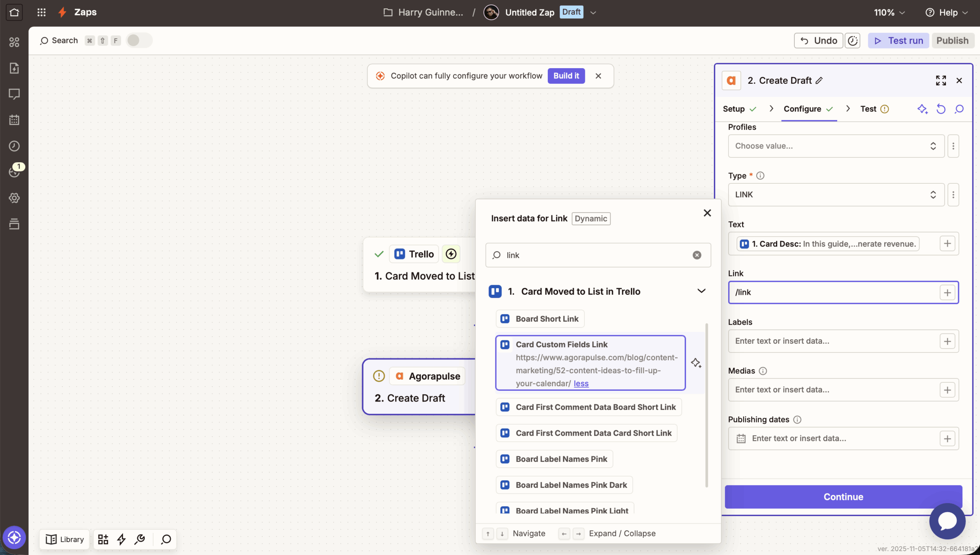The image size is (980, 555).
Task: Click the Zapier home icon
Action: 14,12
